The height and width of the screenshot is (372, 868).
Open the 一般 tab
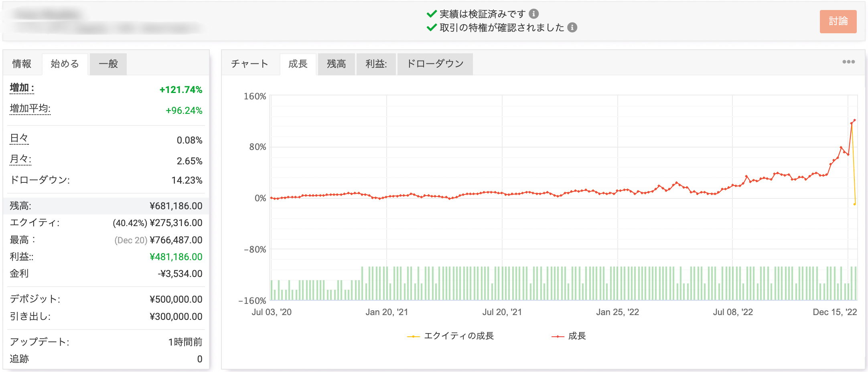coord(108,64)
